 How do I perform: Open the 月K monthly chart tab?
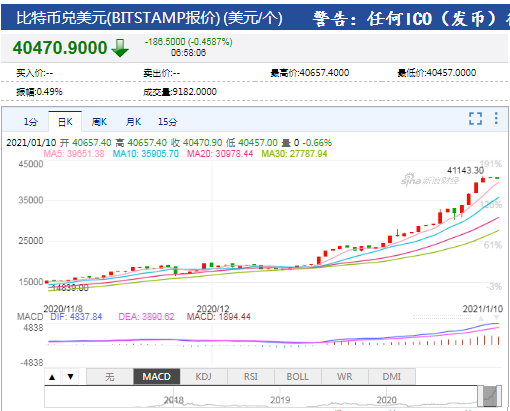pos(133,122)
